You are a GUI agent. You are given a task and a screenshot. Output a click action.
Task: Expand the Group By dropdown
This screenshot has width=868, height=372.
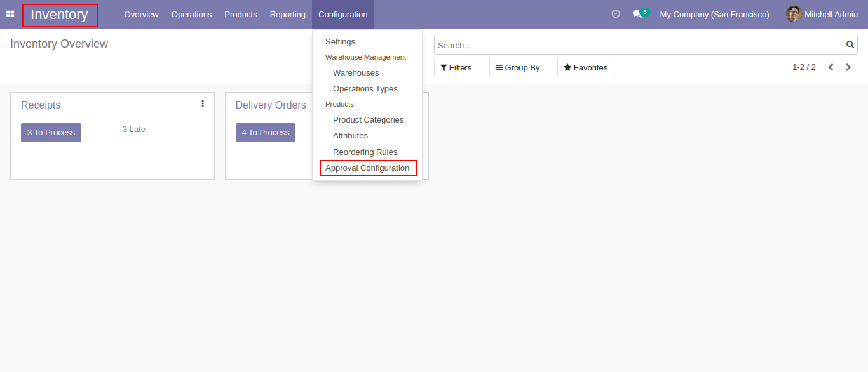(x=518, y=68)
